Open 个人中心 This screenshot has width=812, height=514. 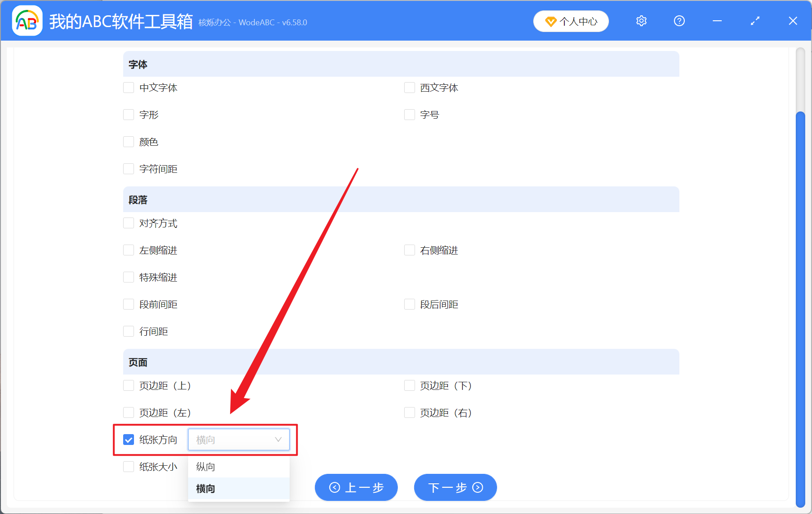point(571,21)
